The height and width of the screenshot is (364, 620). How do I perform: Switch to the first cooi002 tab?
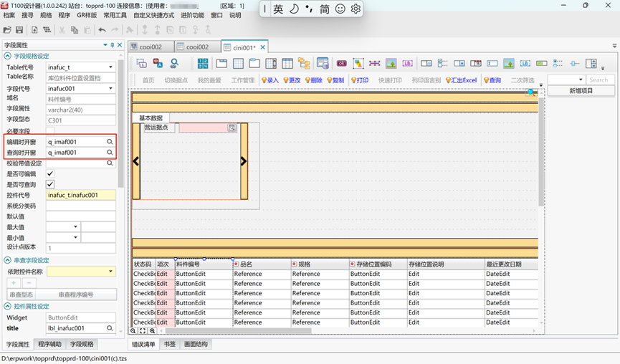tap(151, 47)
